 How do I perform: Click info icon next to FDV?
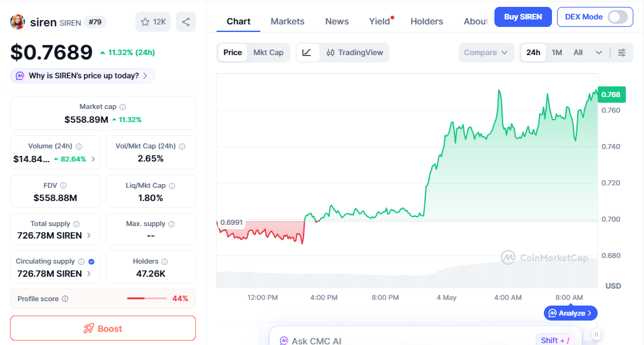click(x=63, y=185)
